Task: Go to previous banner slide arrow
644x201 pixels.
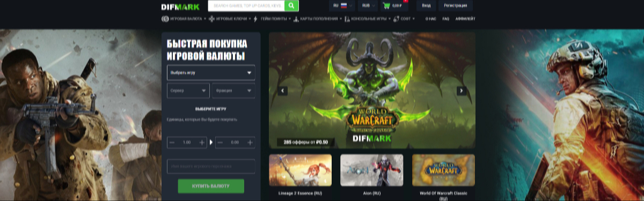Action: click(283, 91)
